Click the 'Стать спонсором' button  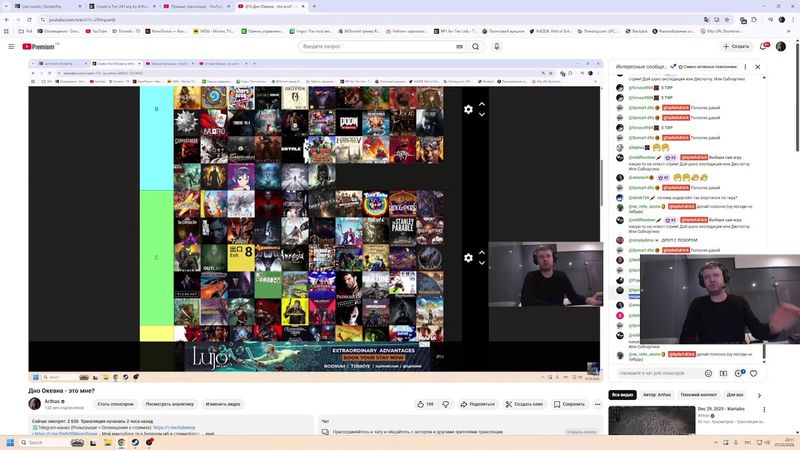coord(116,404)
